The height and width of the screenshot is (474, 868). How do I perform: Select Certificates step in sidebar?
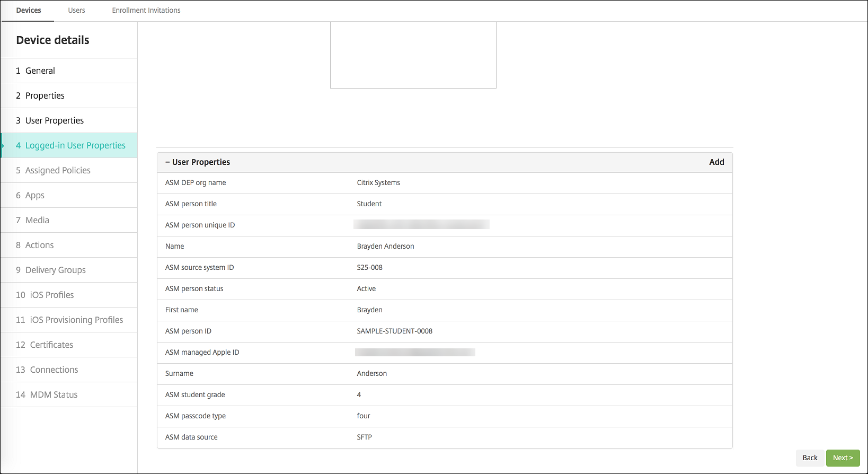pos(51,345)
